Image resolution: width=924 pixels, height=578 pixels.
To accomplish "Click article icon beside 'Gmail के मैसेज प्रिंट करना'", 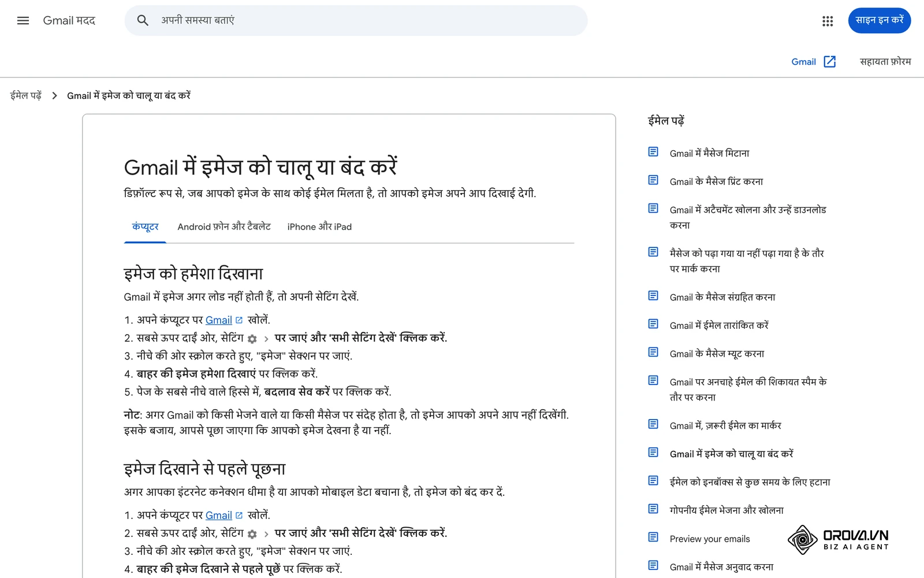I will point(653,180).
